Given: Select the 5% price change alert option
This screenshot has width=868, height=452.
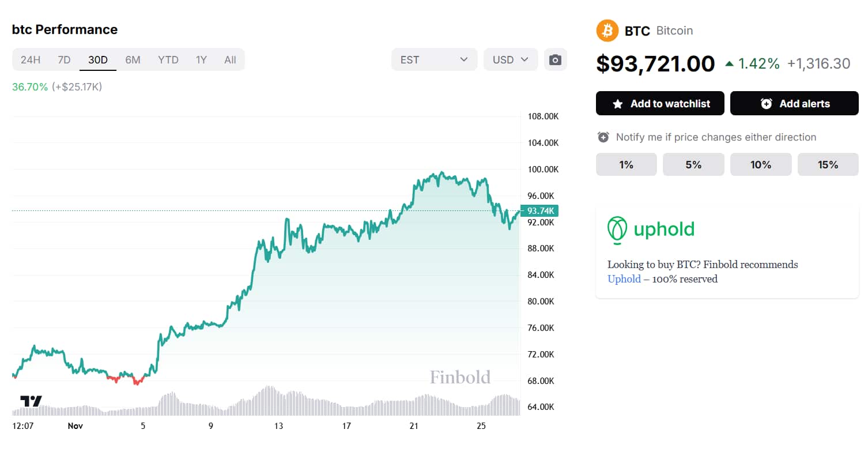Looking at the screenshot, I should coord(693,165).
